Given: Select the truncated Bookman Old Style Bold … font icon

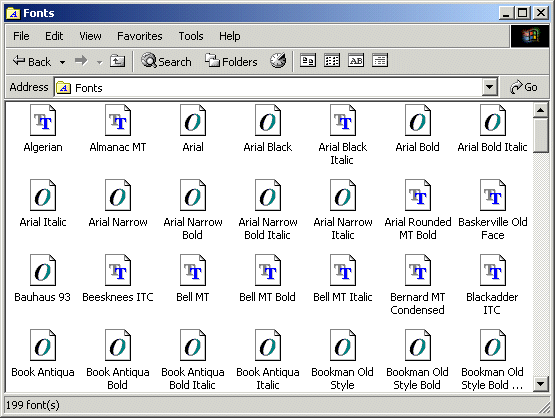Looking at the screenshot, I should (x=493, y=345).
